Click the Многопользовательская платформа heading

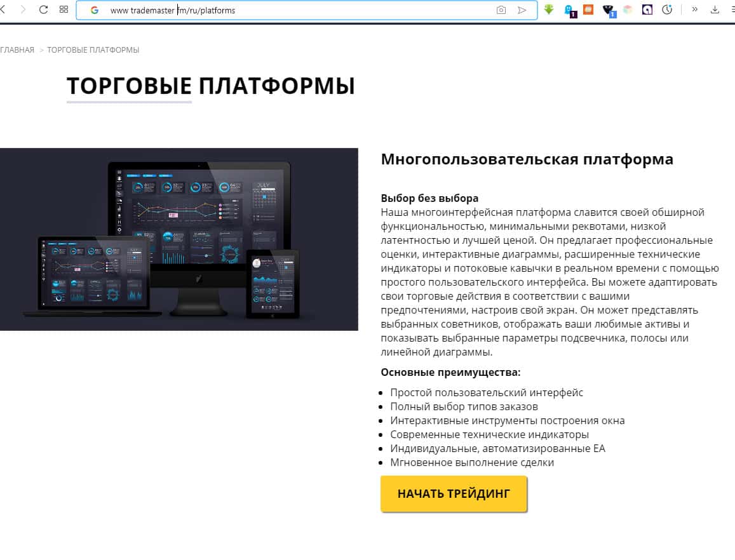click(527, 159)
